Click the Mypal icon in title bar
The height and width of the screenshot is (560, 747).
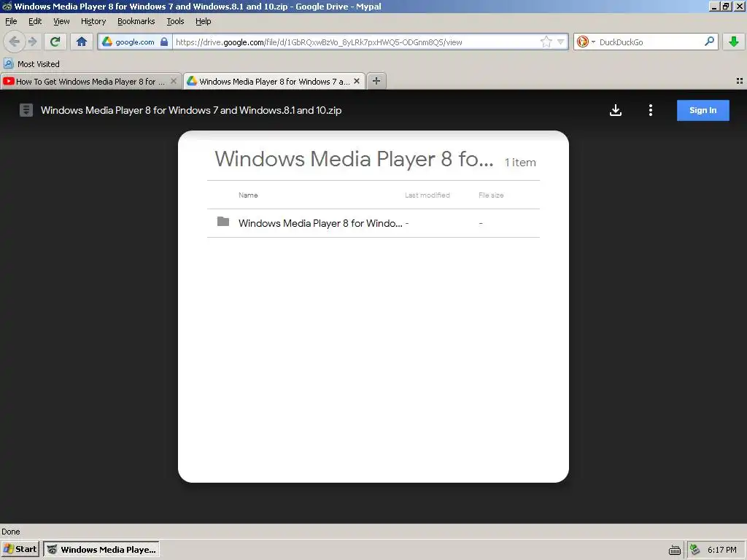tap(7, 7)
